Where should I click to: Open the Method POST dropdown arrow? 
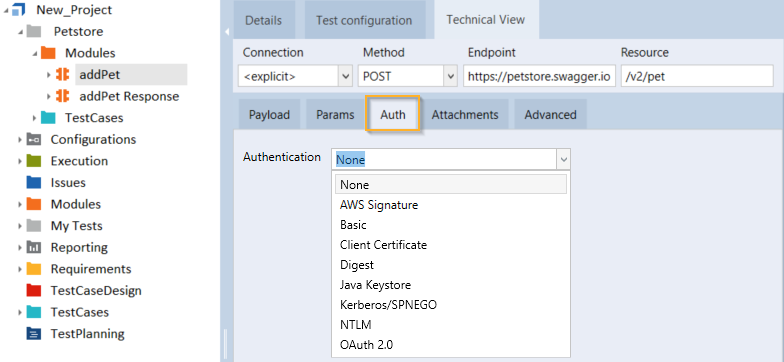pos(451,76)
